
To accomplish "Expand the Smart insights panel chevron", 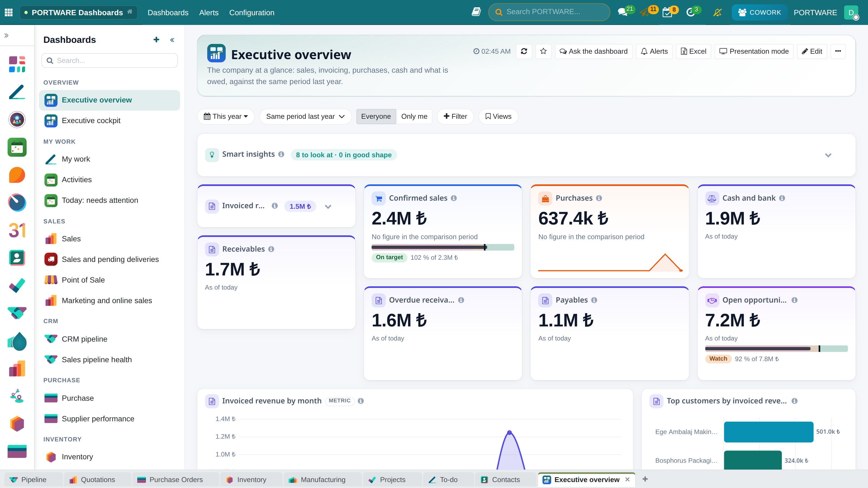I will [828, 155].
